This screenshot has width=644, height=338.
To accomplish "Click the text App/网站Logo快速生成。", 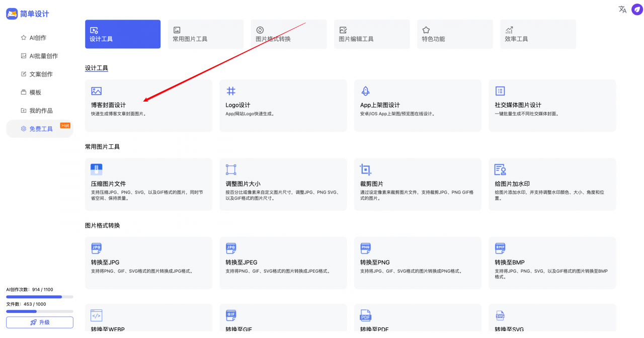I will 250,114.
